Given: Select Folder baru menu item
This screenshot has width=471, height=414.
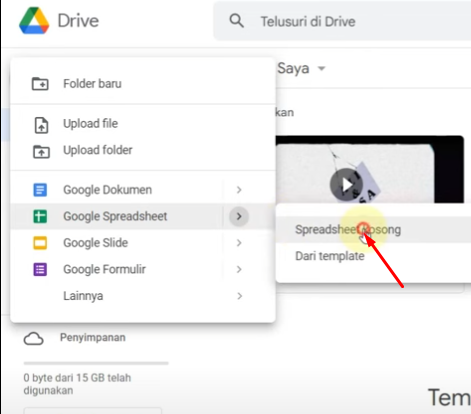Looking at the screenshot, I should [x=143, y=84].
